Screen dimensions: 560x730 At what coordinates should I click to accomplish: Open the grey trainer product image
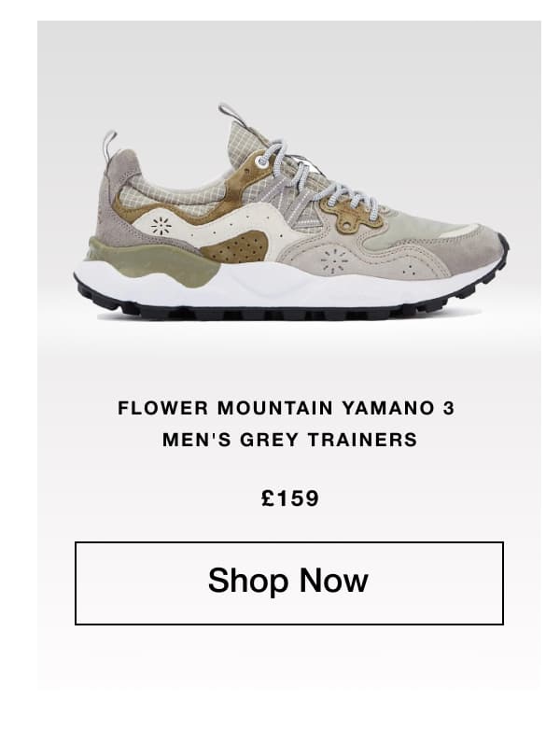coord(291,212)
